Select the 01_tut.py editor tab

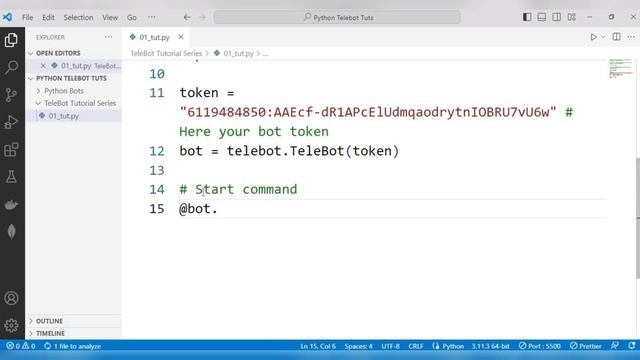[155, 37]
